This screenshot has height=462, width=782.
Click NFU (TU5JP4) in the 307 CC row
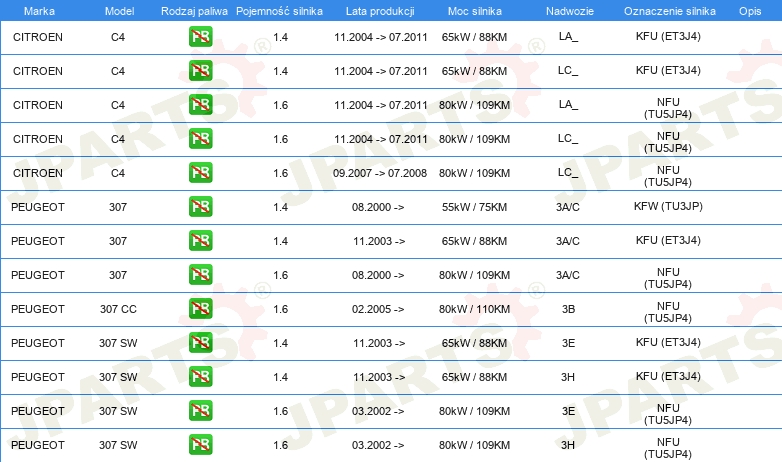tap(668, 312)
